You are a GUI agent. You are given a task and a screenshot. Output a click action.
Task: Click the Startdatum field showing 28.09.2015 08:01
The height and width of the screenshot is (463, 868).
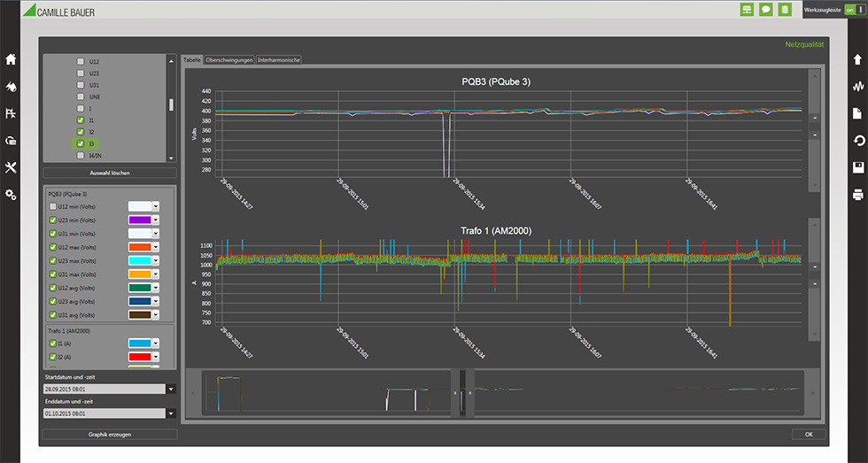tap(105, 390)
